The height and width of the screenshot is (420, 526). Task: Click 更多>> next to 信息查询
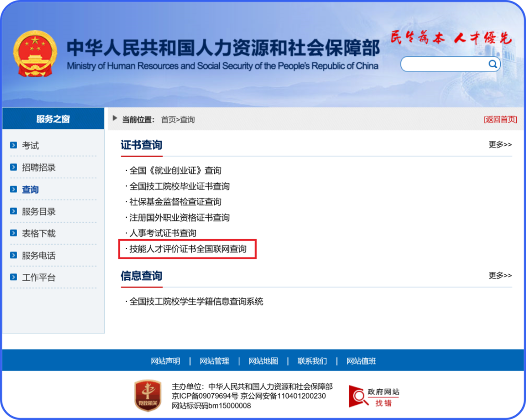pos(500,275)
